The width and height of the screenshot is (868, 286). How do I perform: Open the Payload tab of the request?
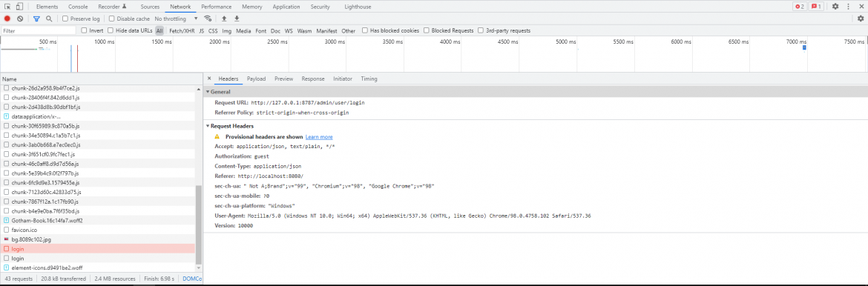(256, 79)
